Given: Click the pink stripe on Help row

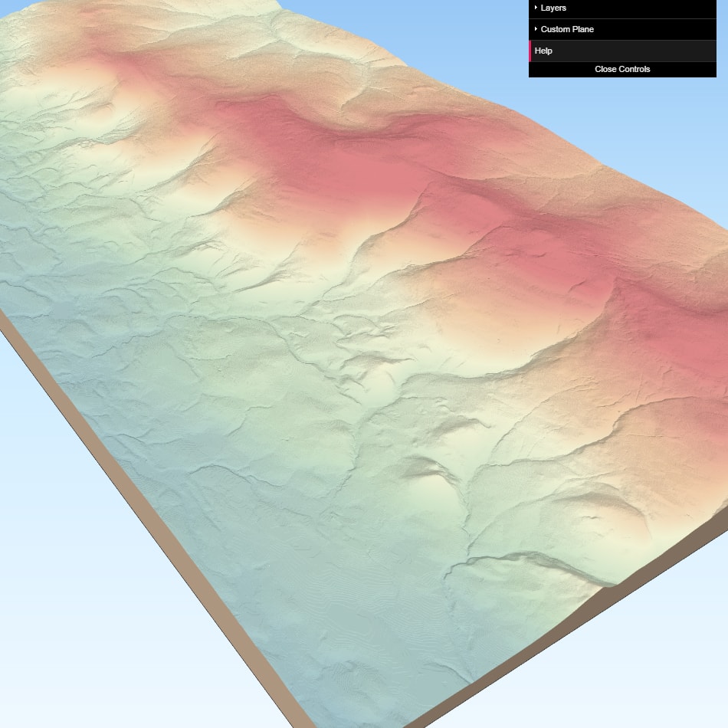Looking at the screenshot, I should click(x=530, y=51).
